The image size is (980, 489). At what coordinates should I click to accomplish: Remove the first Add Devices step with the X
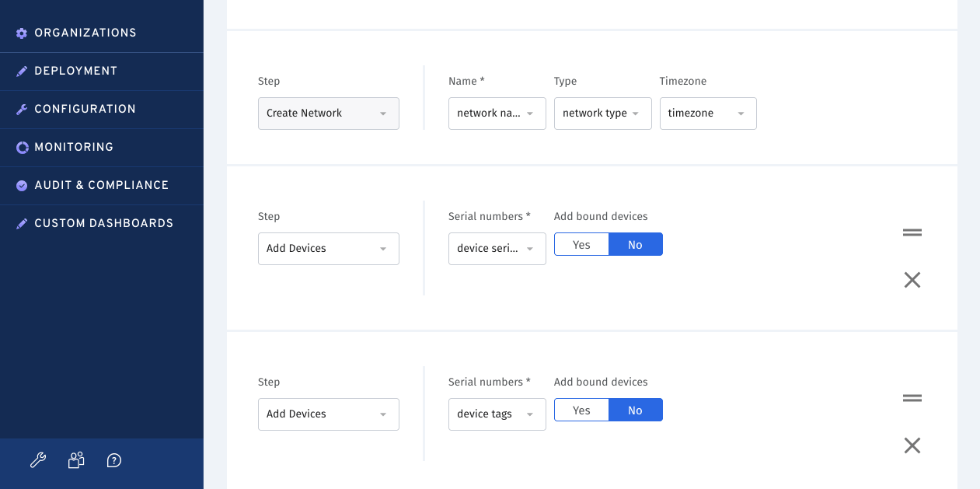(x=912, y=279)
